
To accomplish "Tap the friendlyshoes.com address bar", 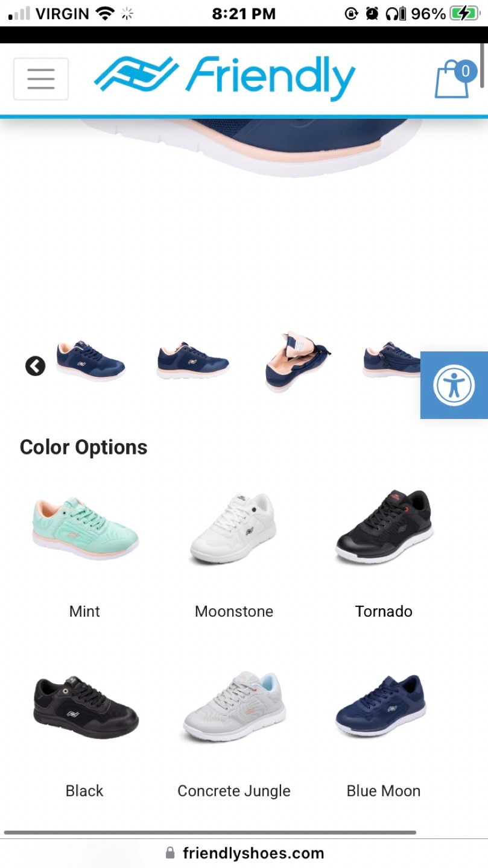I will click(x=244, y=853).
